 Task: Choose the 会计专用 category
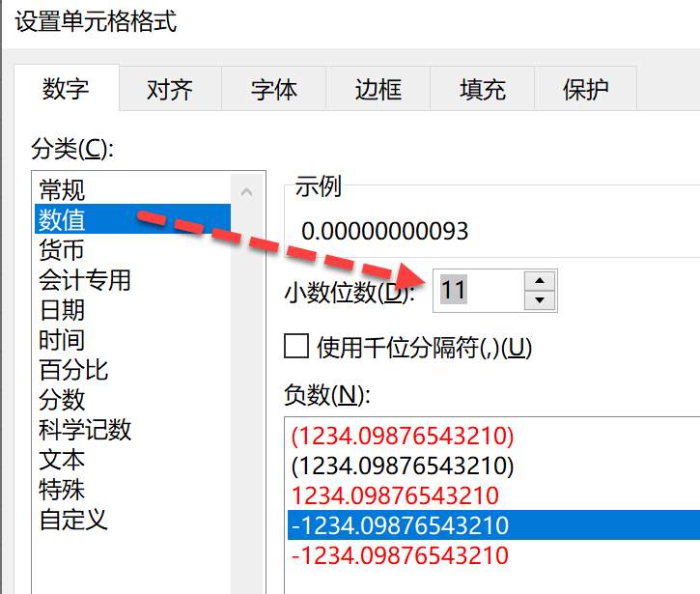132,279
